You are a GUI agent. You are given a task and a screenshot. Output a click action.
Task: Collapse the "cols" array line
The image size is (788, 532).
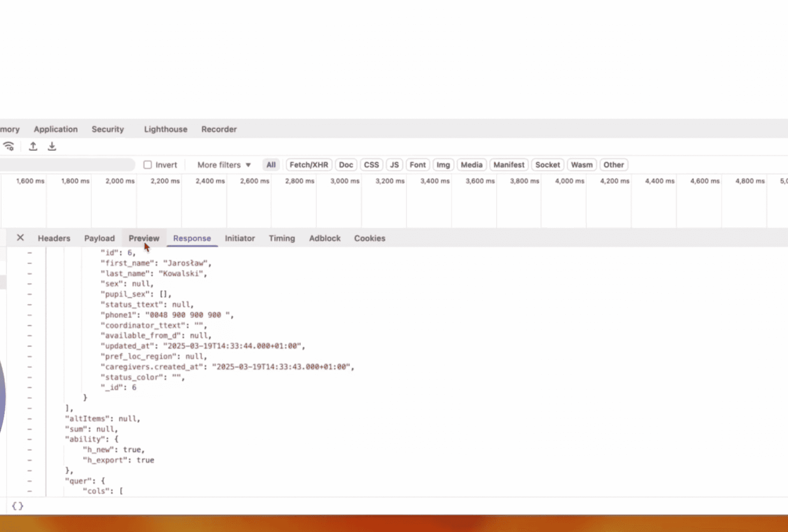(29, 491)
